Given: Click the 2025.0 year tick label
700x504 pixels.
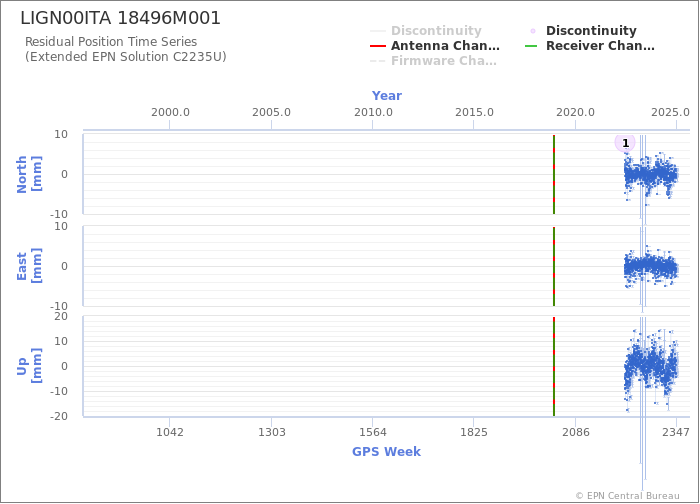Looking at the screenshot, I should click(670, 112).
